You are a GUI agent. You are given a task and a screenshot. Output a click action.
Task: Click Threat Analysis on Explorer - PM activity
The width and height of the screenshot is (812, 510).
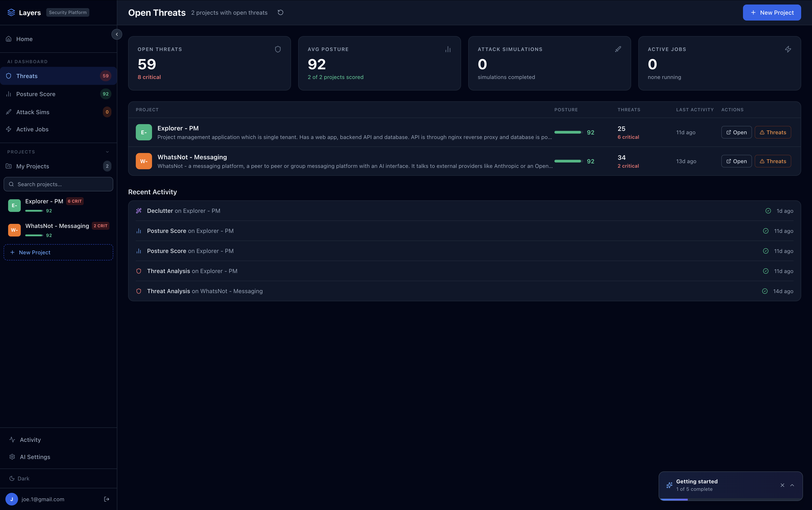coord(464,271)
